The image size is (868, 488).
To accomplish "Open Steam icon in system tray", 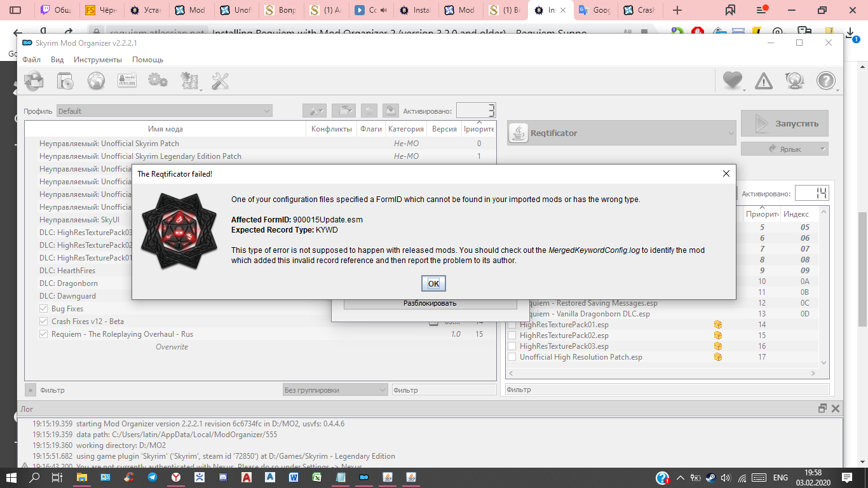I will (710, 478).
